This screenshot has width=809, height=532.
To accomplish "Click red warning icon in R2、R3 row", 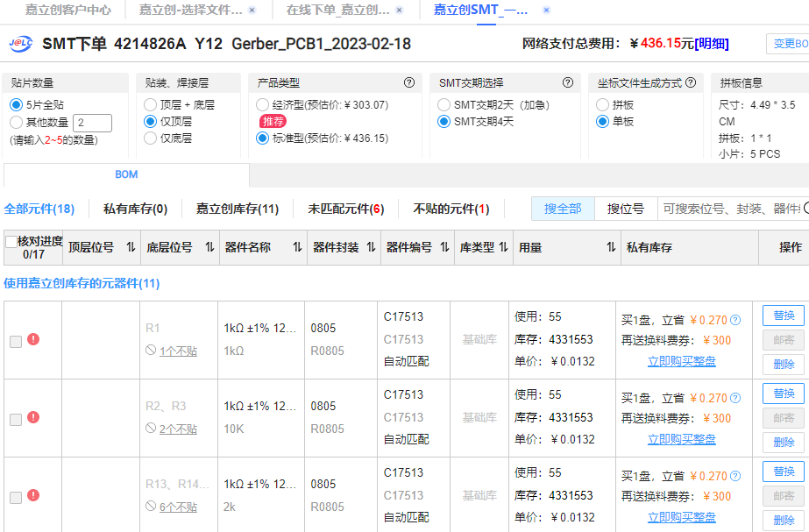I will coord(33,417).
